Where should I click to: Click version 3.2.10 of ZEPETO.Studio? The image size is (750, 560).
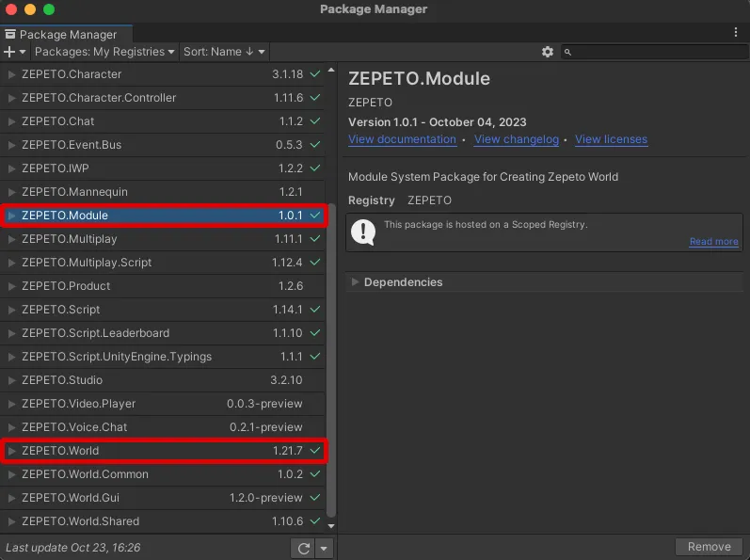click(x=286, y=380)
